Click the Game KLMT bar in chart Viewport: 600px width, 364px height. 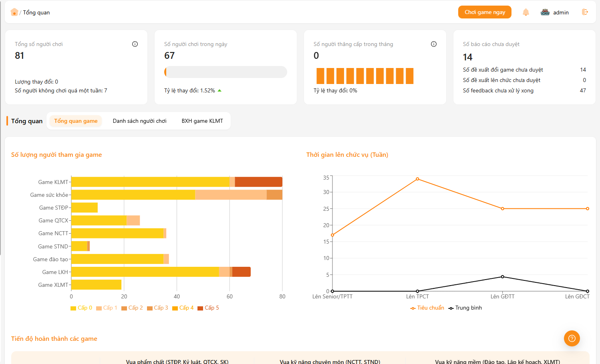click(176, 182)
